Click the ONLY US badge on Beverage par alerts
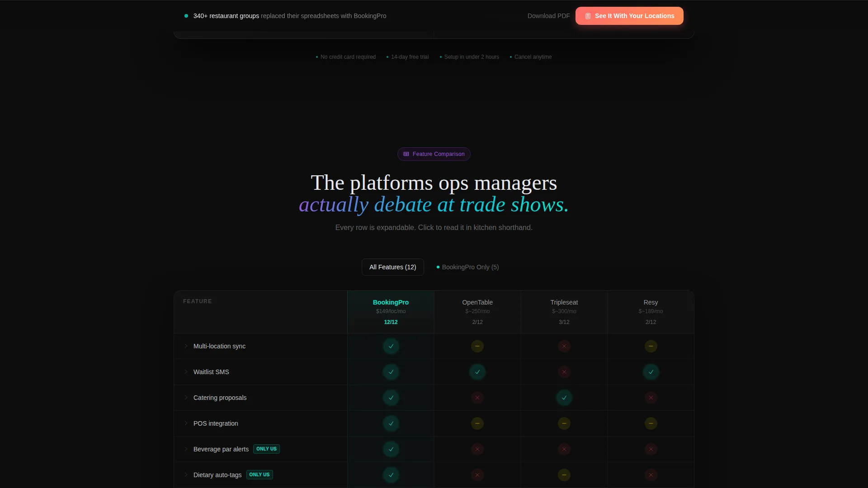 click(x=266, y=449)
